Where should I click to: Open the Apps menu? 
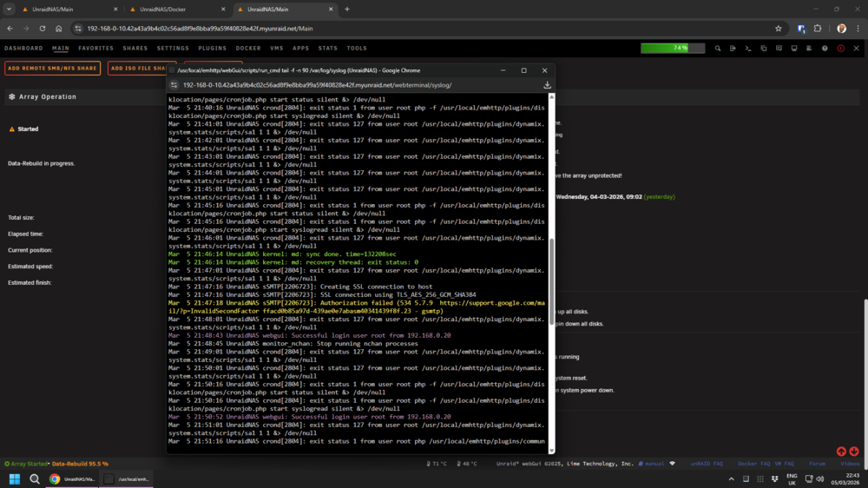pyautogui.click(x=300, y=48)
